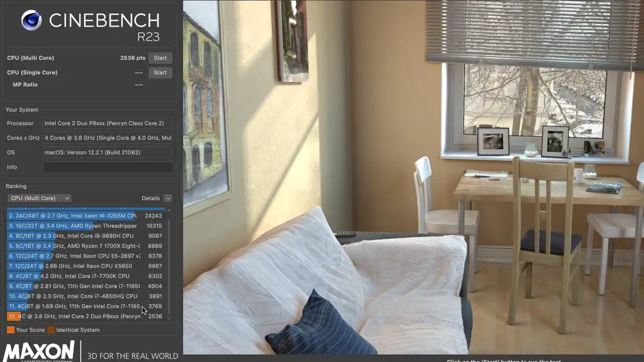Select the 2.81 GHz 11th Gen i7 row
644x362 pixels.
(86, 286)
